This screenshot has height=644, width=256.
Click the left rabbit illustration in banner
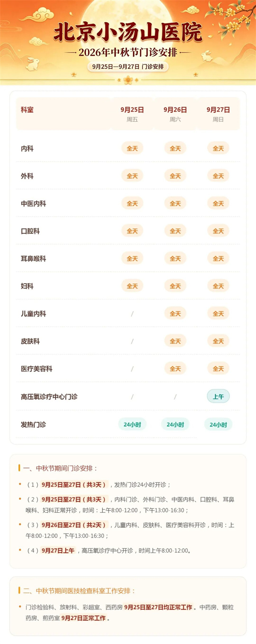[33, 64]
